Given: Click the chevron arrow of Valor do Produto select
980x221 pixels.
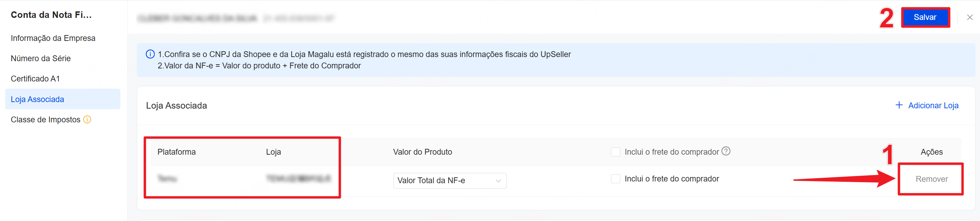Looking at the screenshot, I should (x=498, y=181).
